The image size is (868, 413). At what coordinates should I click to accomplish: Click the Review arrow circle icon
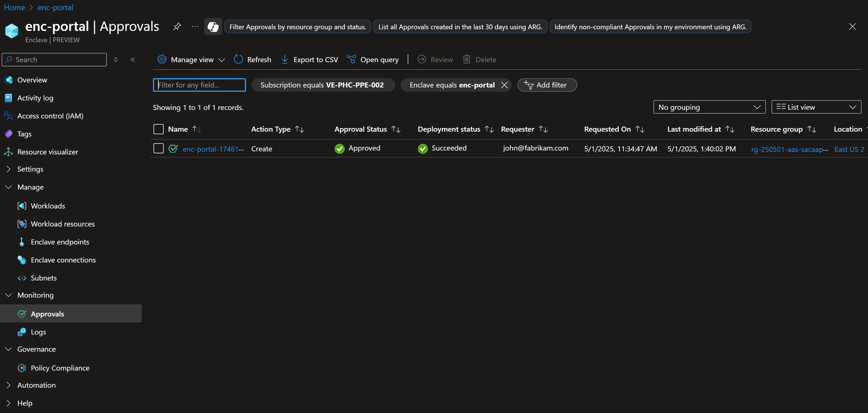[421, 59]
